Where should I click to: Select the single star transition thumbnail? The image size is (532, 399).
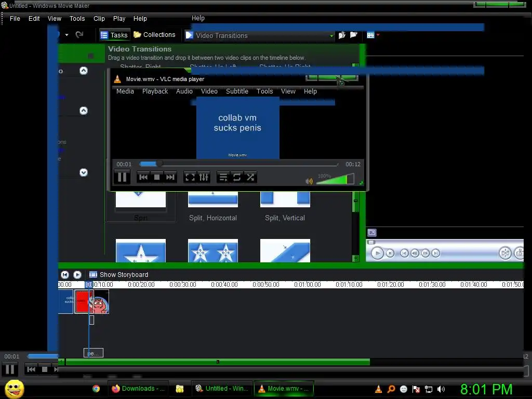point(141,251)
